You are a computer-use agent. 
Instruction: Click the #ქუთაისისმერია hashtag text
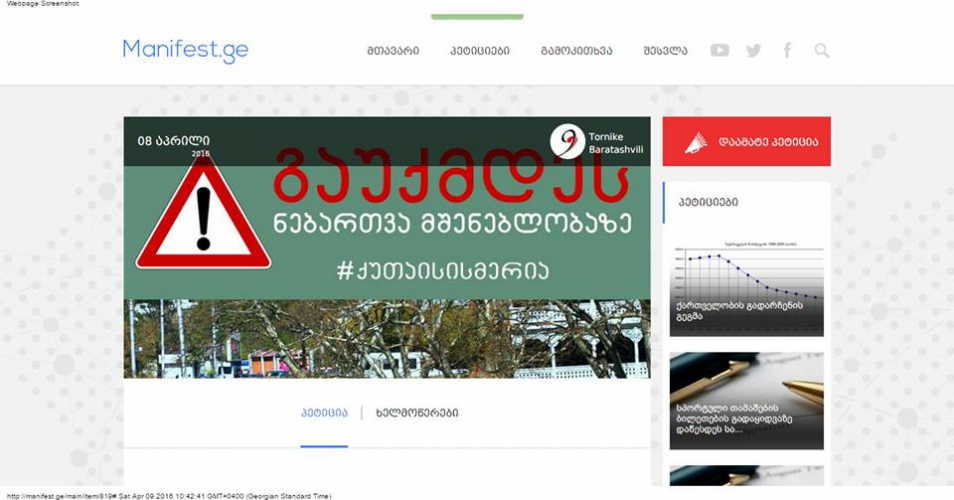pyautogui.click(x=443, y=271)
